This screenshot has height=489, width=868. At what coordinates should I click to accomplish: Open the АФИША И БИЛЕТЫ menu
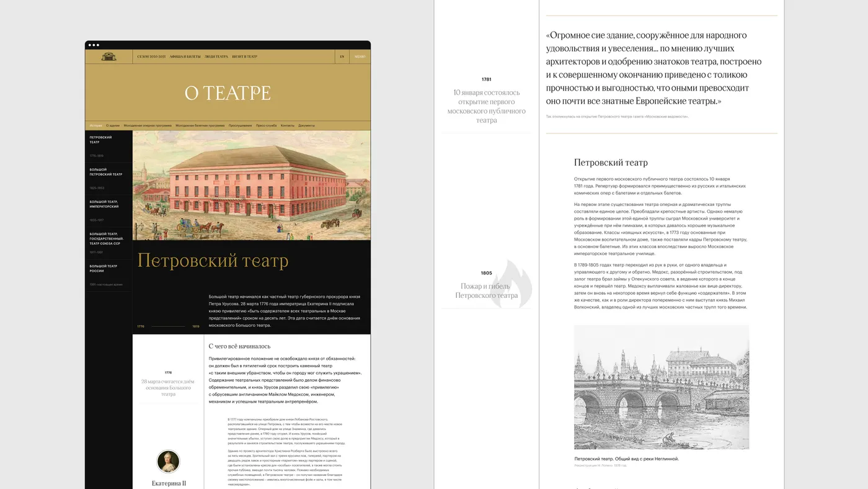[185, 55]
